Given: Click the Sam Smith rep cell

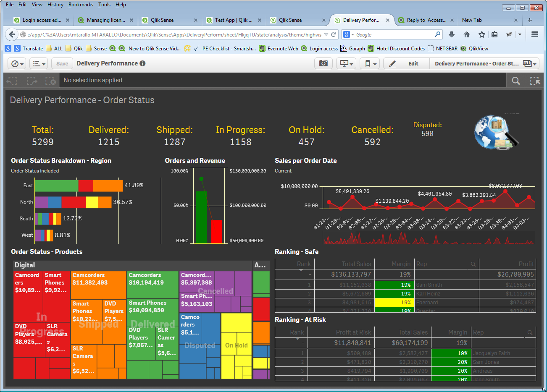Looking at the screenshot, I should tap(446, 285).
